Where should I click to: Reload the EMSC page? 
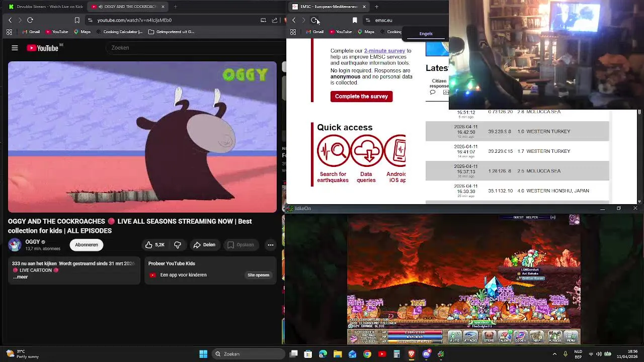coord(314,20)
